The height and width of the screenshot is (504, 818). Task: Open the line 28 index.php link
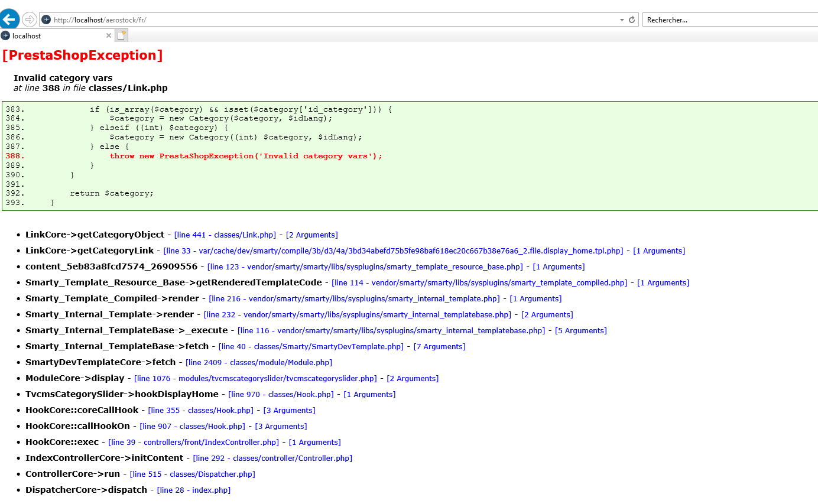pyautogui.click(x=194, y=490)
